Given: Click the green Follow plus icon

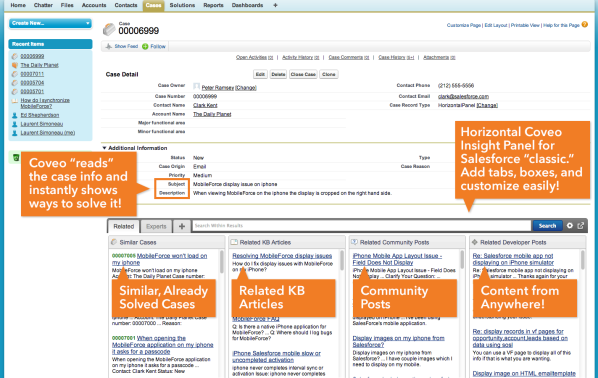Looking at the screenshot, I should click(x=145, y=47).
